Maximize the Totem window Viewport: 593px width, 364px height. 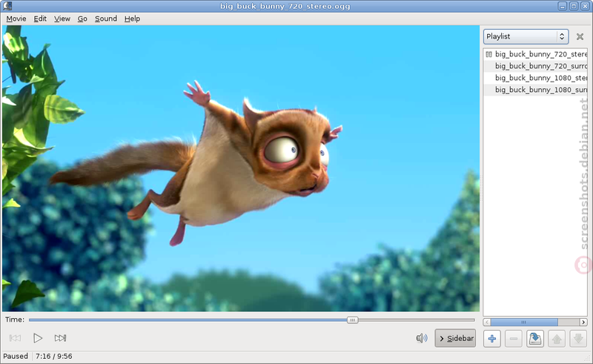point(574,6)
